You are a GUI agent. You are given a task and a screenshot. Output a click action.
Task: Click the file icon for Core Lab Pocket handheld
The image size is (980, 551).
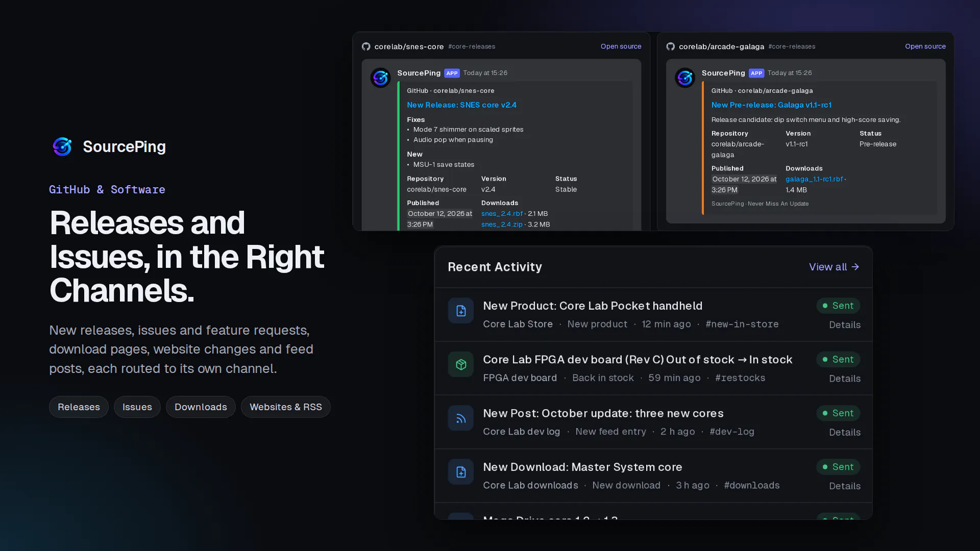click(461, 311)
